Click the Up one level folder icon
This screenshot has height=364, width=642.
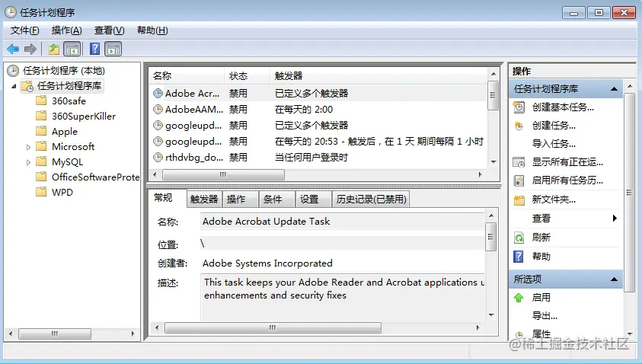pos(54,49)
